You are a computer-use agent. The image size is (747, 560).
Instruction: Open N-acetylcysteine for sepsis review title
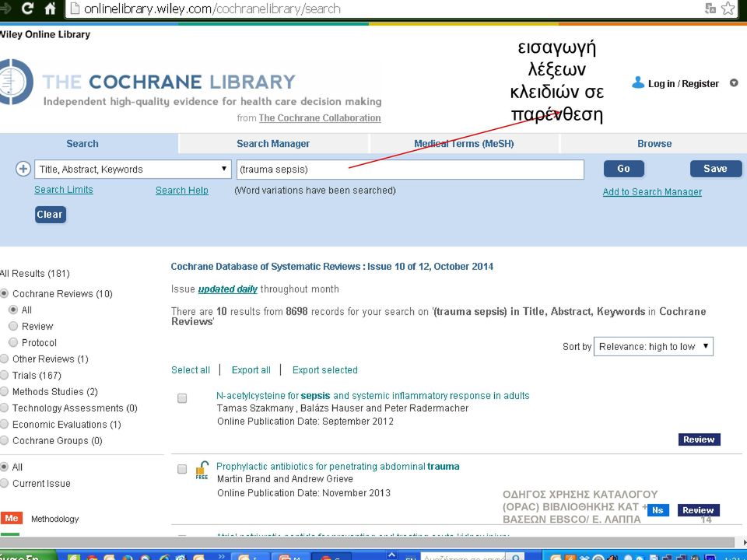(373, 395)
